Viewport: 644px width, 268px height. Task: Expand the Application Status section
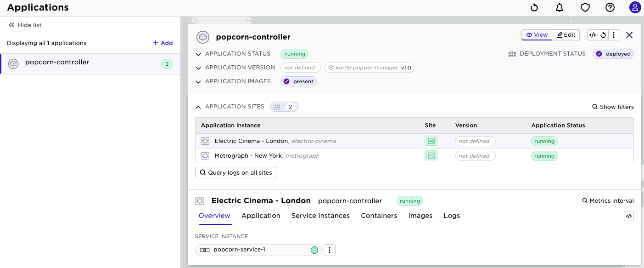(198, 54)
